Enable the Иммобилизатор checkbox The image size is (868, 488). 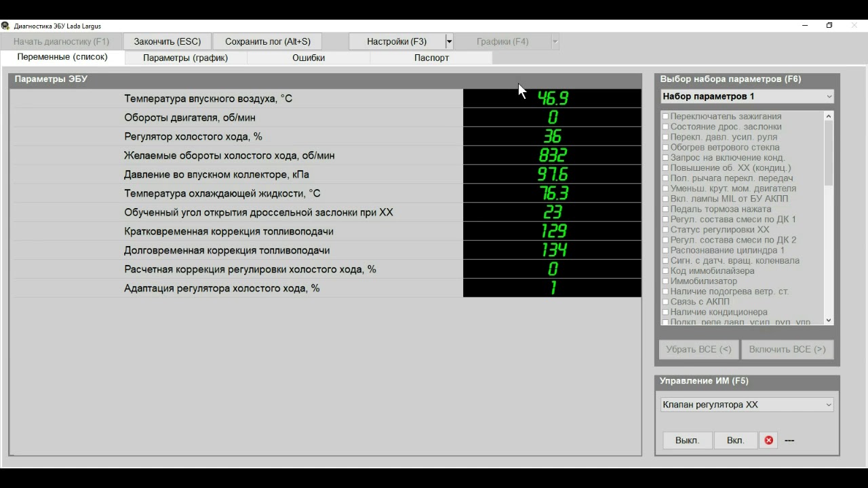click(x=666, y=281)
